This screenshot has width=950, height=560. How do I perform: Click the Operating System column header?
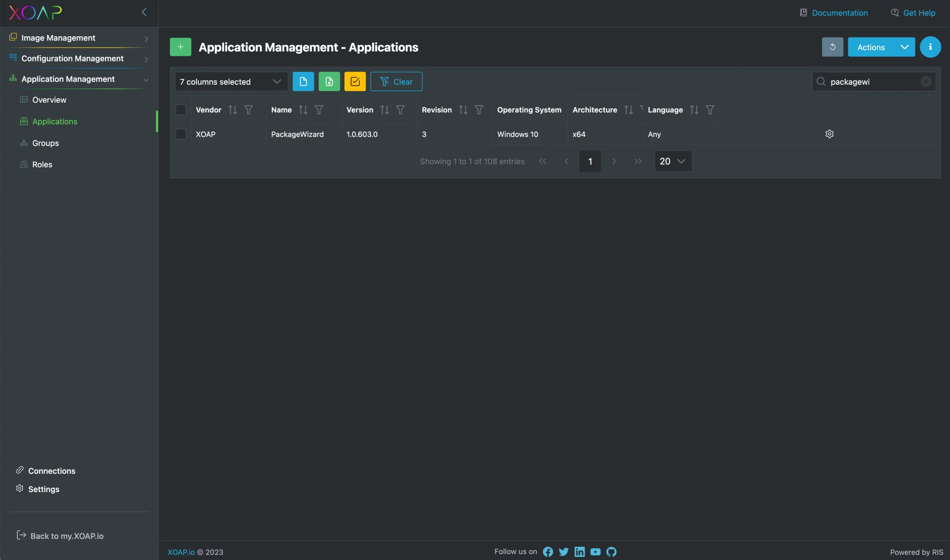click(x=529, y=110)
